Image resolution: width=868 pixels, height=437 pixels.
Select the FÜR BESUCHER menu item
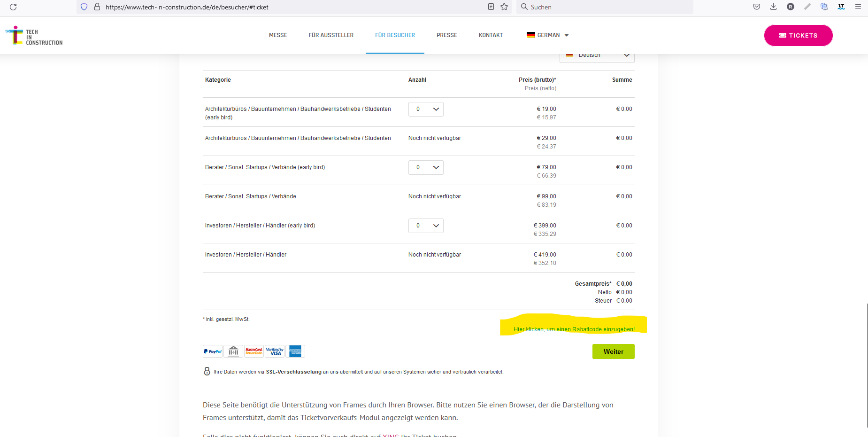coord(395,35)
